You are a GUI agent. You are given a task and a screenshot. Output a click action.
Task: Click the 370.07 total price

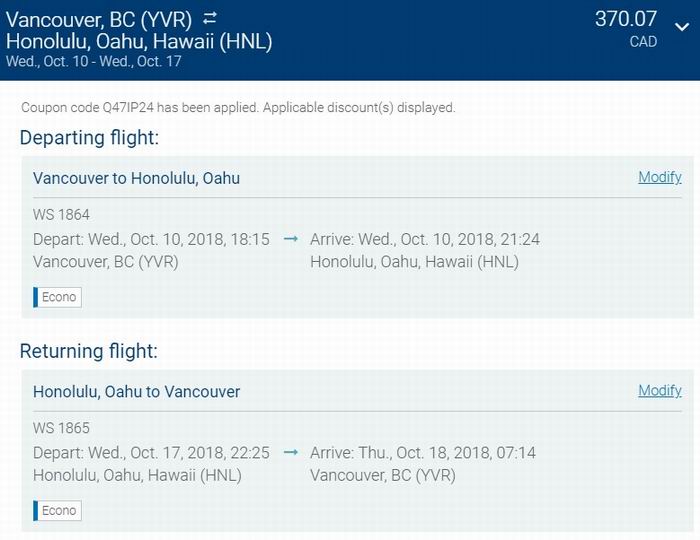(625, 19)
